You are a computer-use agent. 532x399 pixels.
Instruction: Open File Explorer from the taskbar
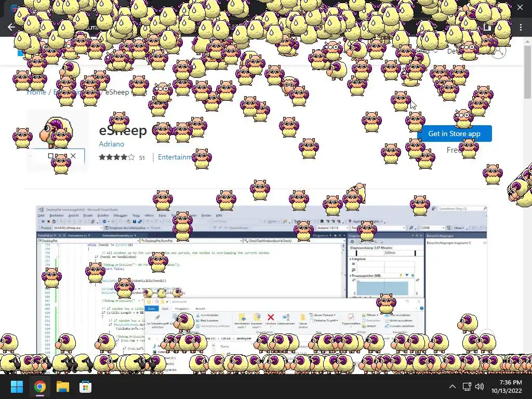point(63,387)
